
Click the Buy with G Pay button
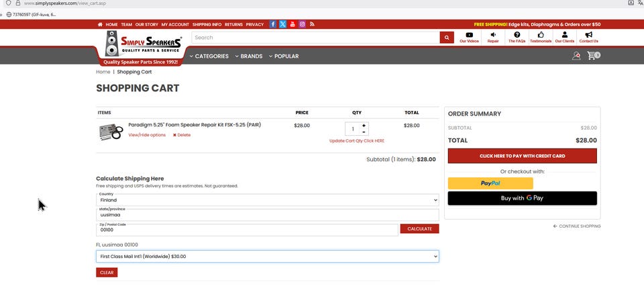522,198
